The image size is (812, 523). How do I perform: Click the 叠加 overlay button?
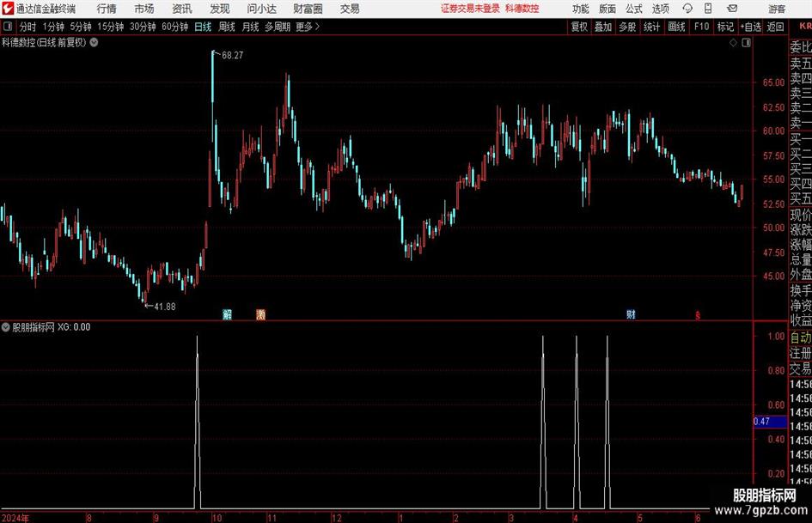603,27
